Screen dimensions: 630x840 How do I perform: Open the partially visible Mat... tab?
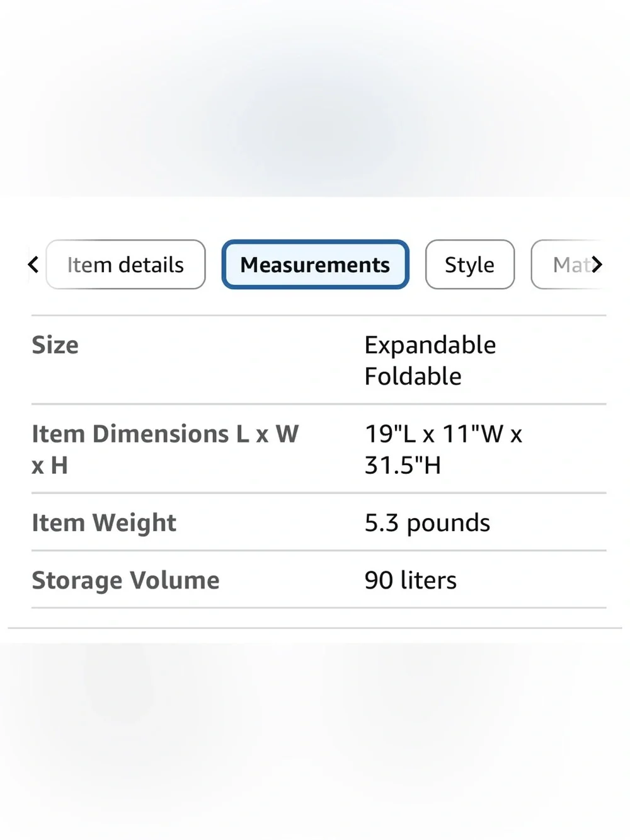567,265
